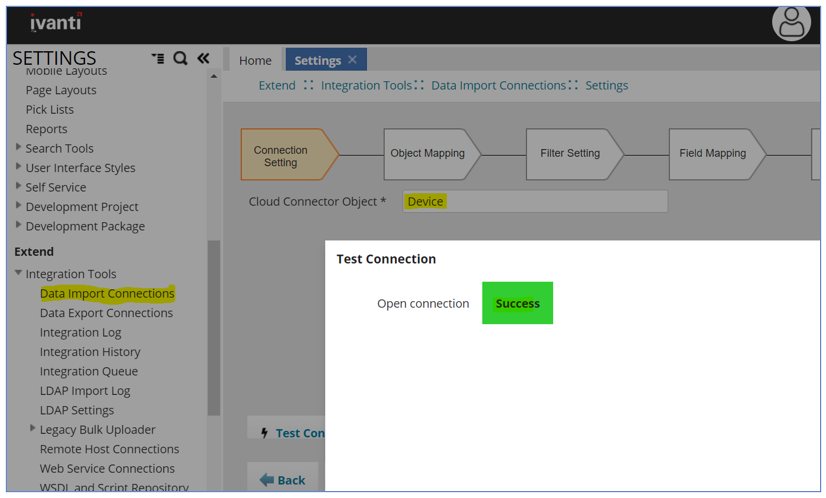Click the tree view list icon
Screen dimensions: 826x498
[x=158, y=59]
